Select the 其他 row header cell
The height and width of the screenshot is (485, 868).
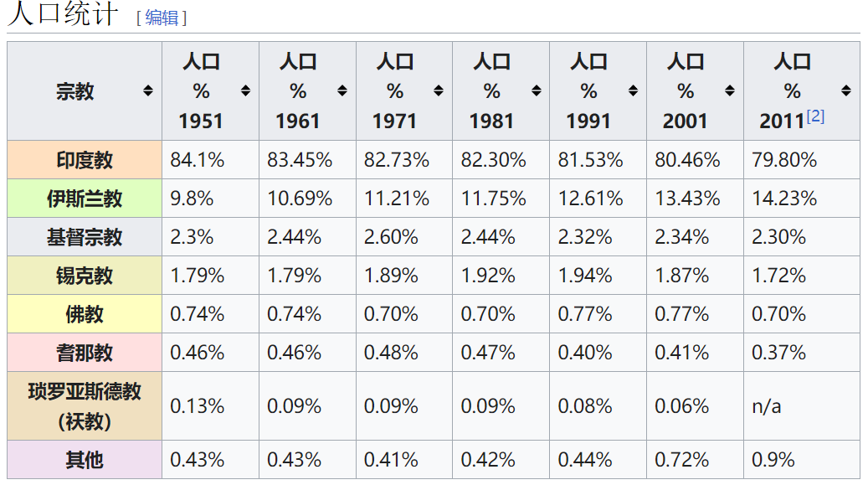pos(85,460)
